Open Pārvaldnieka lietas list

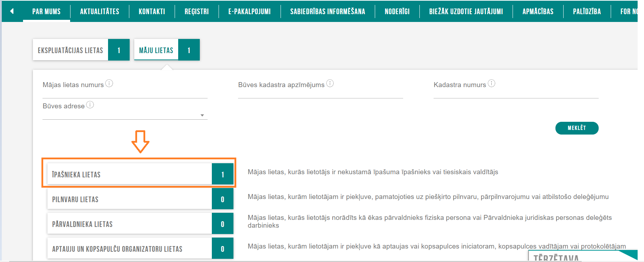click(130, 224)
